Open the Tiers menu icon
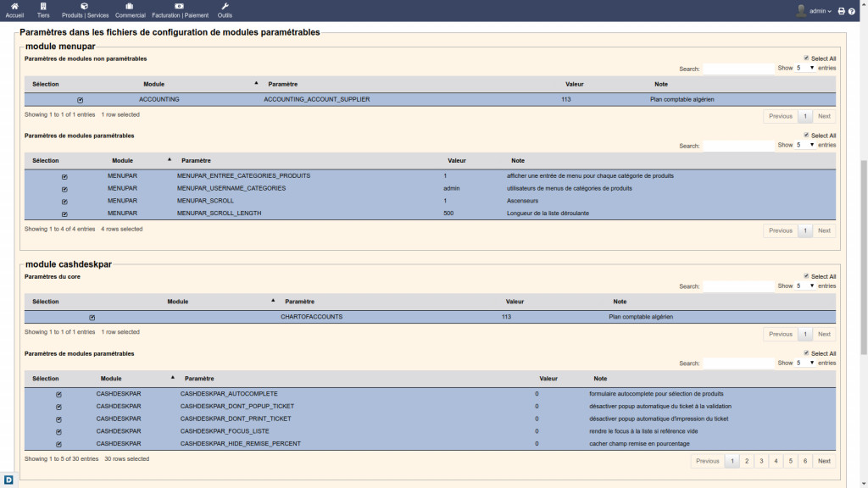This screenshot has height=488, width=868. pyautogui.click(x=44, y=10)
